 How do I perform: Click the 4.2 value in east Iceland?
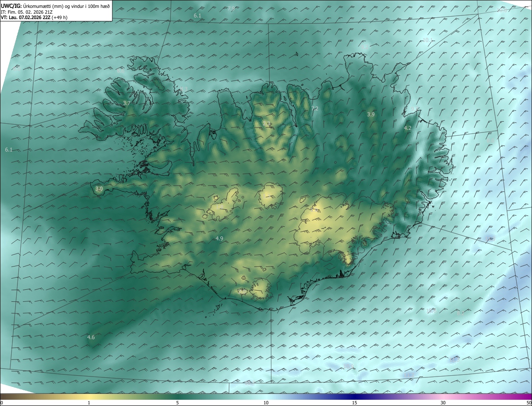point(408,128)
